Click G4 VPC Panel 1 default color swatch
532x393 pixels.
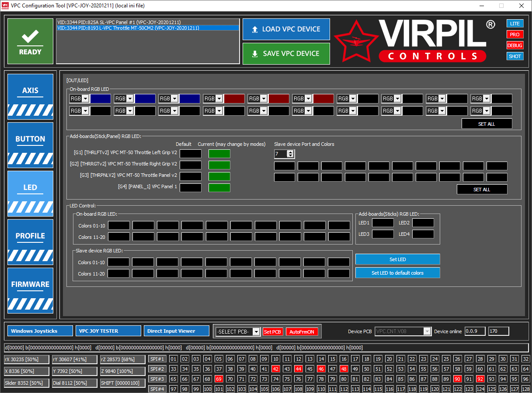[191, 188]
